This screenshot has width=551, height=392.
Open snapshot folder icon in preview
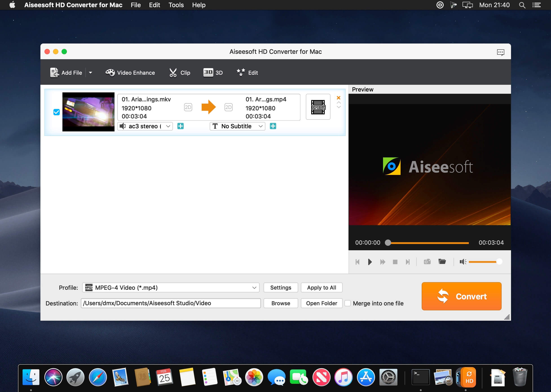click(442, 262)
